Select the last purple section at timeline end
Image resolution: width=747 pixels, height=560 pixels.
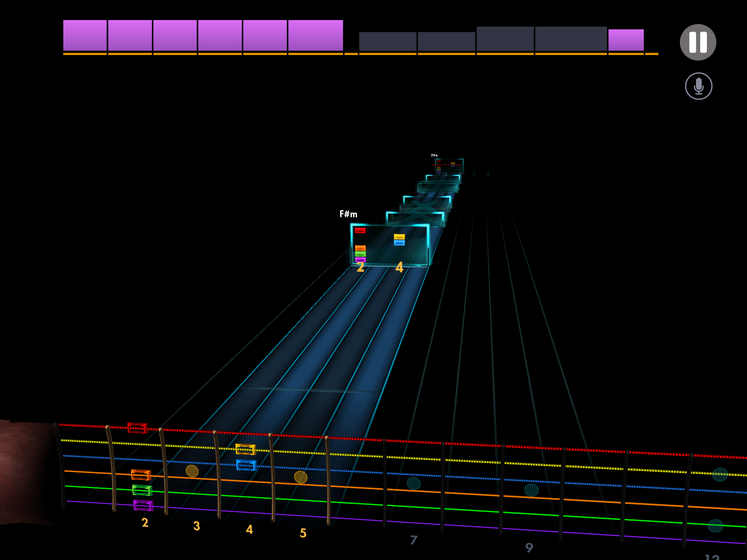pos(626,40)
